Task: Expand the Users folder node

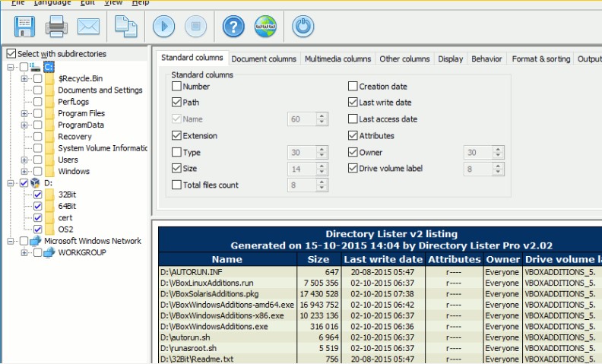Action: 24,160
